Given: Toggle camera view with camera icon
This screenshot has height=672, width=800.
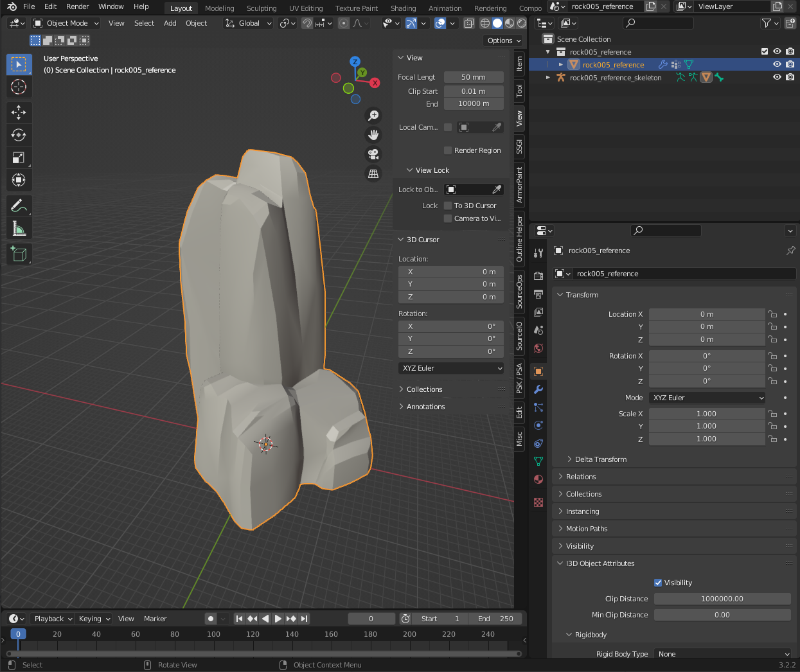Looking at the screenshot, I should point(373,154).
